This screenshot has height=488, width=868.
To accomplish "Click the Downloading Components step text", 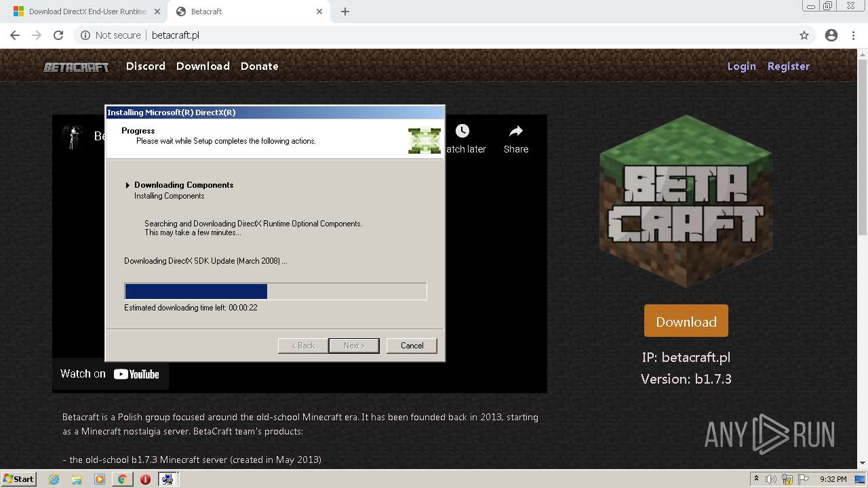I will click(x=184, y=185).
